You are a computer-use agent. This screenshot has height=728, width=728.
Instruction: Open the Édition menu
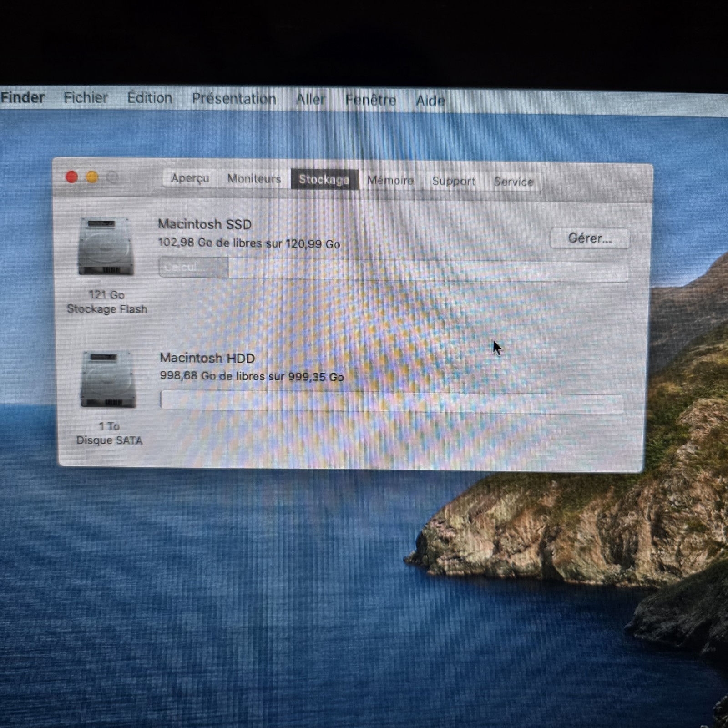150,98
